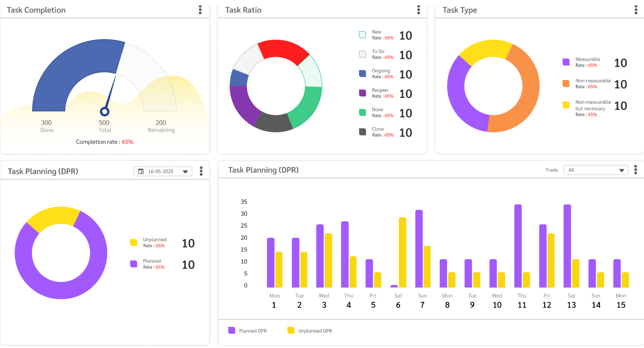The width and height of the screenshot is (644, 348).
Task: Click the dark gray Close donut segment
Action: coord(273,123)
